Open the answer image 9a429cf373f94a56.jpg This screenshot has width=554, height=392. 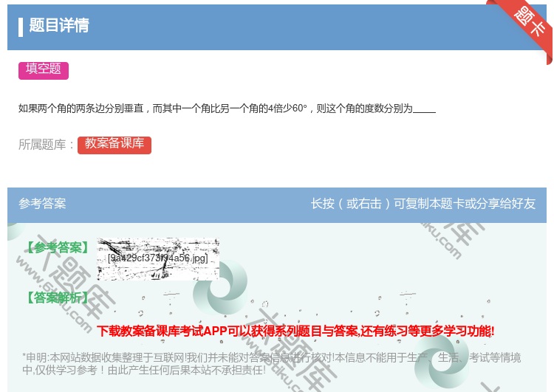[x=158, y=259]
